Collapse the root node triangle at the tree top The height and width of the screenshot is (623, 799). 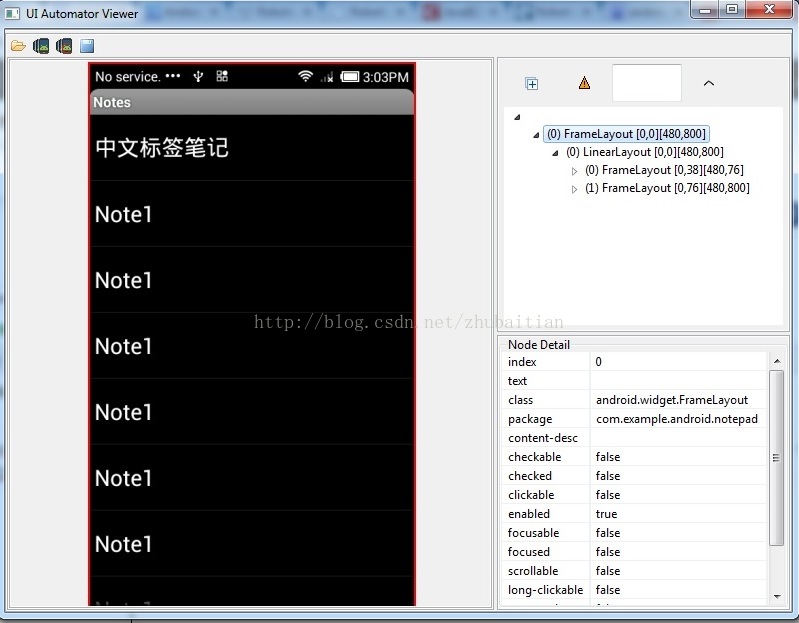tap(517, 117)
